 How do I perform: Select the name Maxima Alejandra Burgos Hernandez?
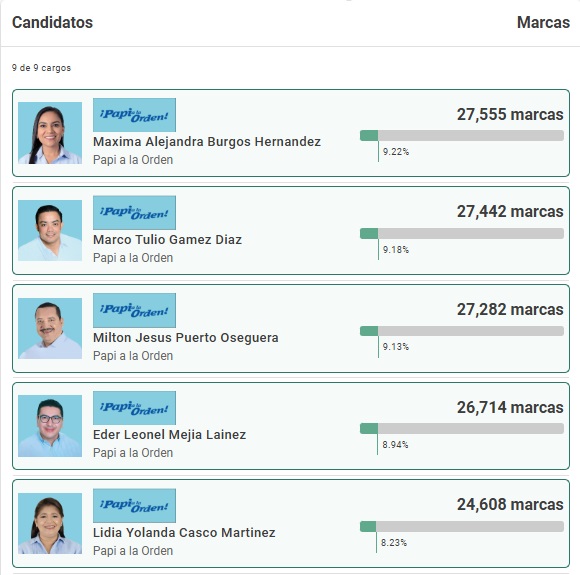[x=207, y=142]
